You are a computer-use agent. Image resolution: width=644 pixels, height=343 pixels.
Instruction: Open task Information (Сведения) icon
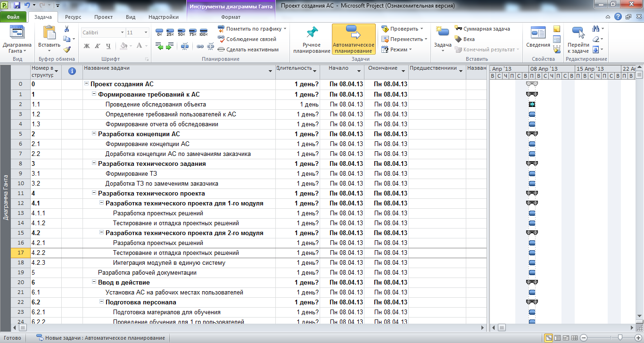538,33
